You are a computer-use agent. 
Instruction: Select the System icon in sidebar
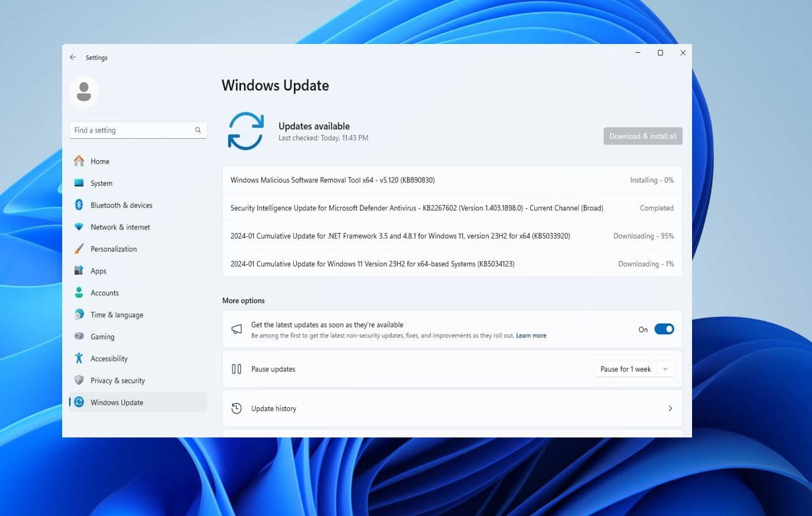[80, 183]
